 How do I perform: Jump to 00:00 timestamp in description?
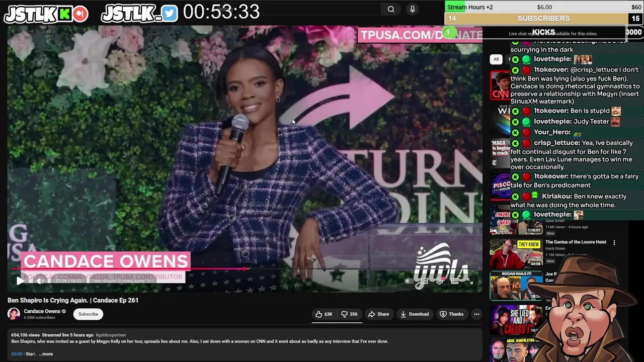(x=17, y=354)
